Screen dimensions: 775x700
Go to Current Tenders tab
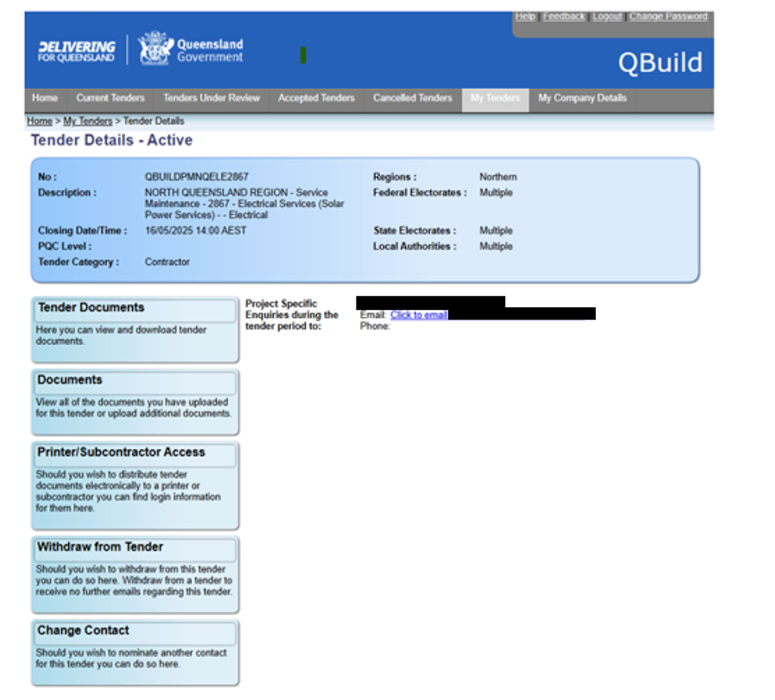click(x=110, y=98)
